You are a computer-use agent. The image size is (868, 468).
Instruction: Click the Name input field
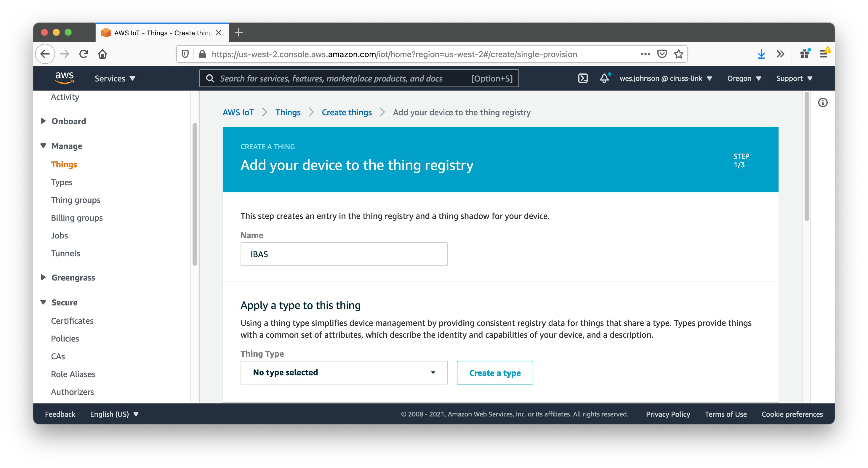(344, 254)
